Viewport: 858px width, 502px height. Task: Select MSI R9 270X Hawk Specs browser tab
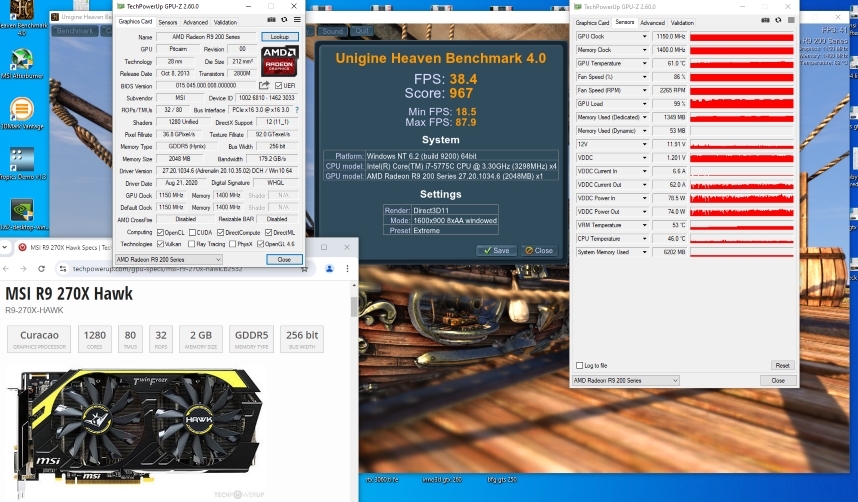(65, 247)
